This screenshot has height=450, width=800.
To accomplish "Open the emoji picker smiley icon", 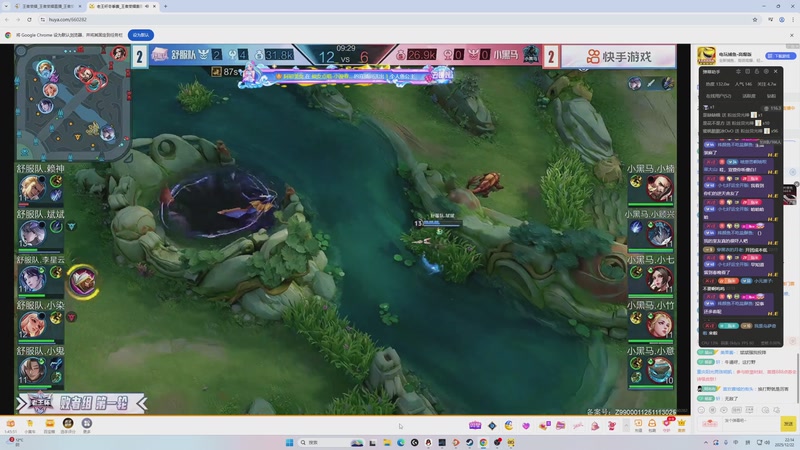I will [701, 410].
